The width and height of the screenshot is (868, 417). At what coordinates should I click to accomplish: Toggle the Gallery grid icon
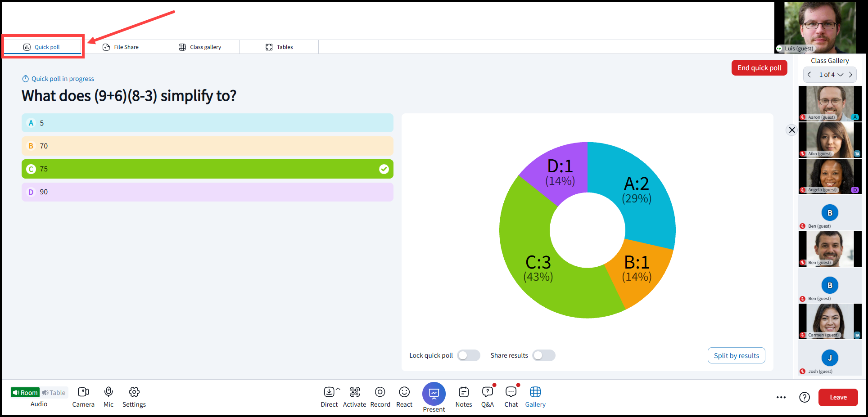pos(535,392)
